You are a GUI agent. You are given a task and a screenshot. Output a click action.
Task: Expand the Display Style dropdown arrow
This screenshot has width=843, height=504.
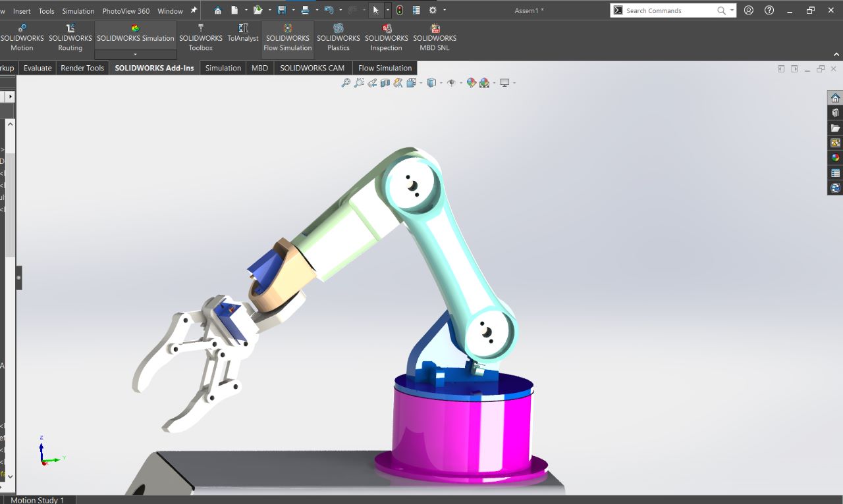click(x=440, y=83)
